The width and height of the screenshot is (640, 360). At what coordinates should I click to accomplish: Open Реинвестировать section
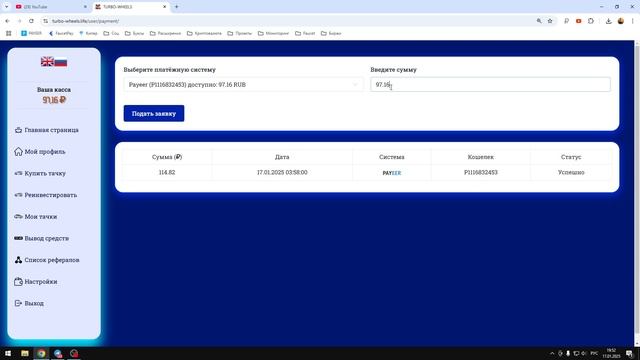51,195
